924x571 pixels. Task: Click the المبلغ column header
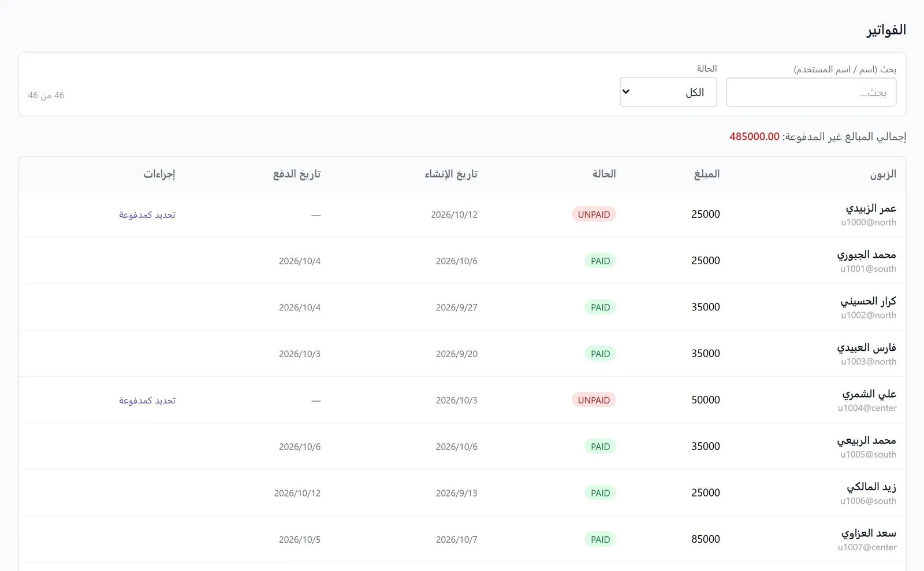coord(707,174)
